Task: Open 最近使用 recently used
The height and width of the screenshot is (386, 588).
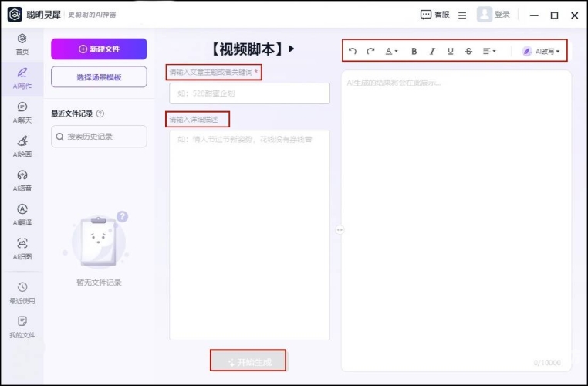Action: [x=22, y=293]
